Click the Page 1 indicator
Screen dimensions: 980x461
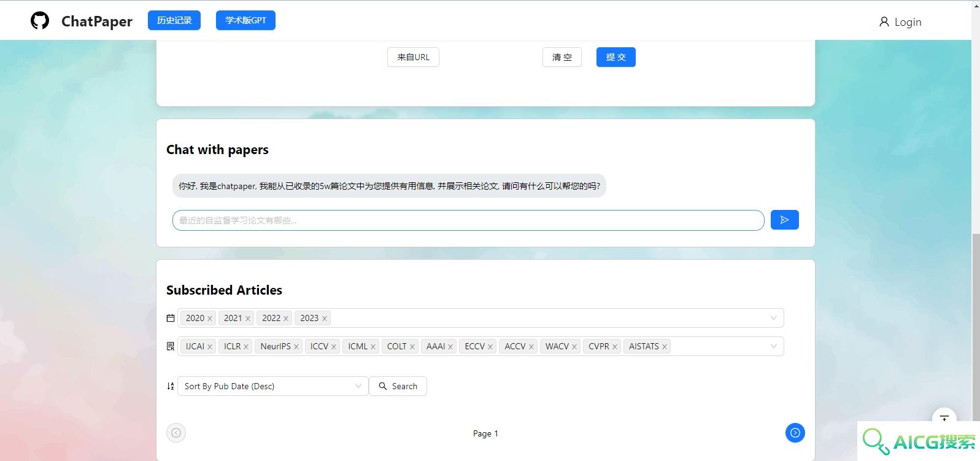tap(485, 433)
